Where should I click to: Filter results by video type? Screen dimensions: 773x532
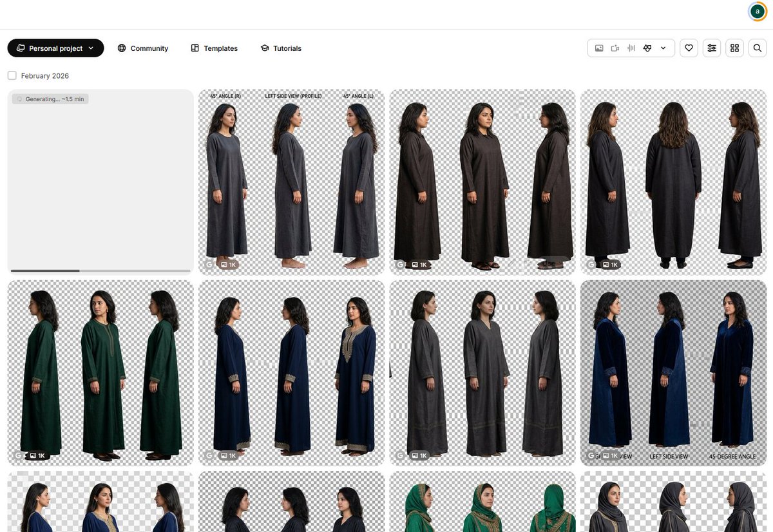pos(615,48)
